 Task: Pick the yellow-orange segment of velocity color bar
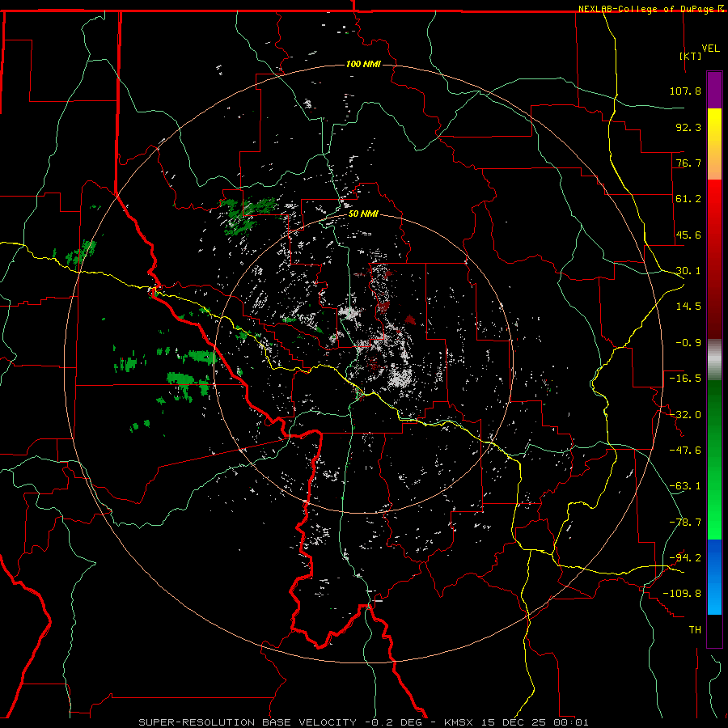coord(714,144)
